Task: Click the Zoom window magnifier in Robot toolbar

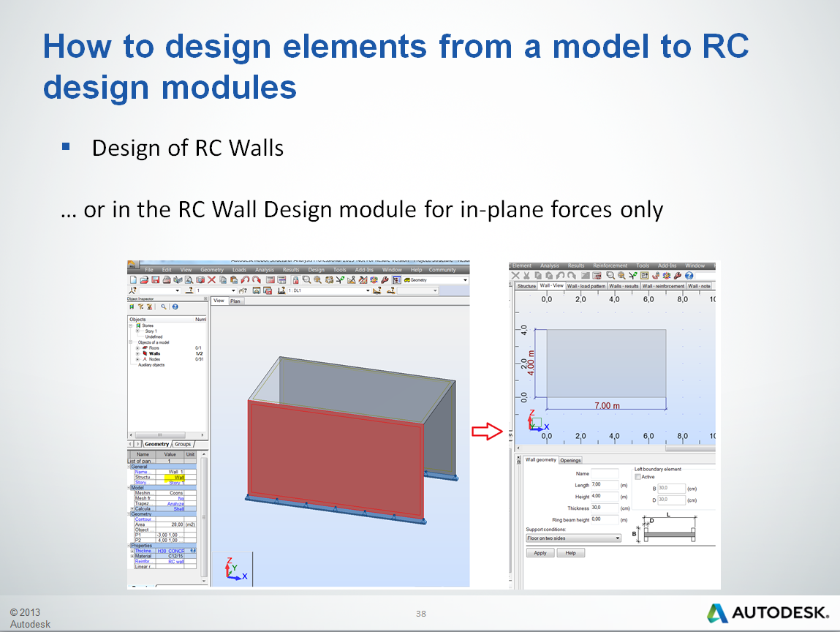Action: [x=306, y=280]
